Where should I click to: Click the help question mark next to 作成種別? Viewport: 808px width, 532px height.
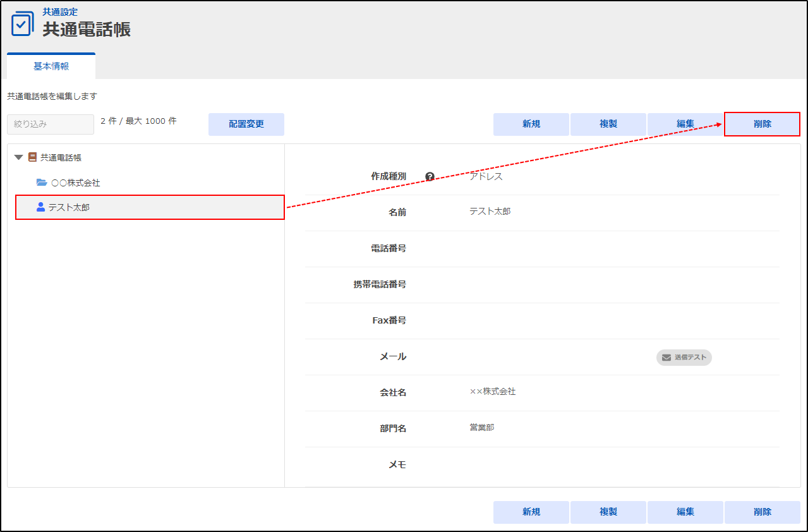[430, 177]
